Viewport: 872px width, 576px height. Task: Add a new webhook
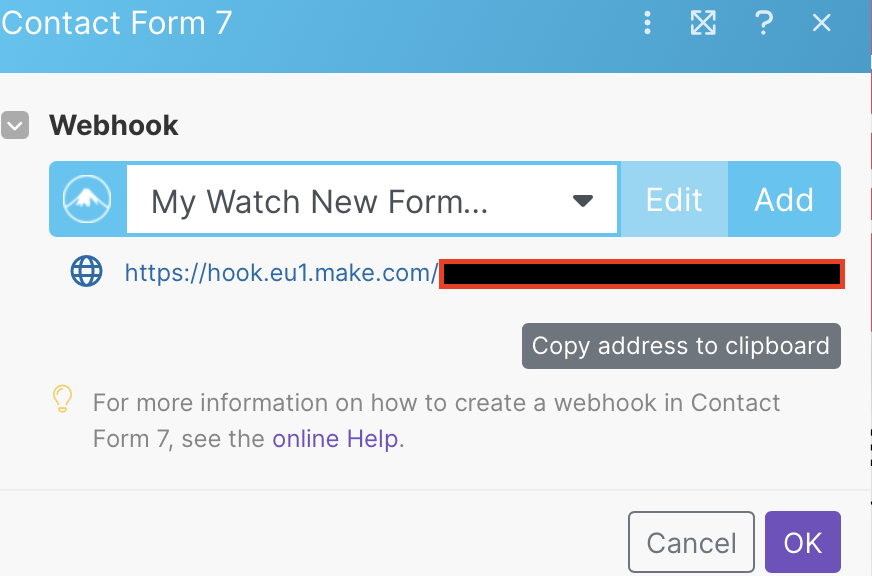pos(784,200)
